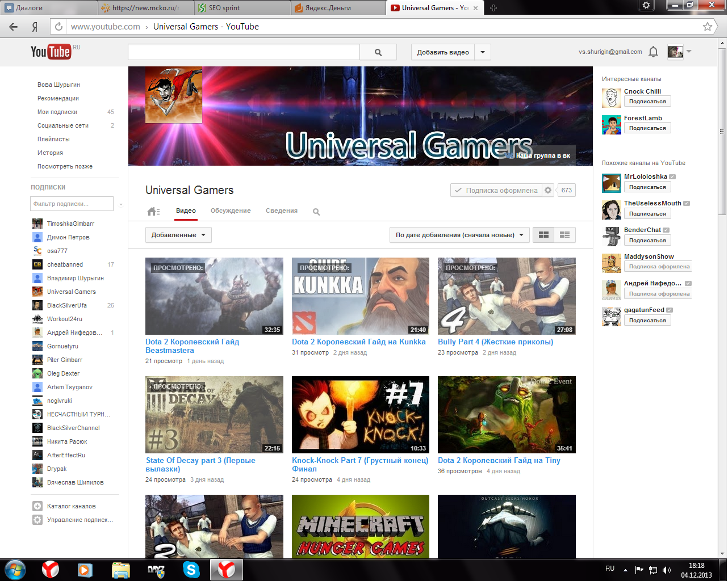Viewport: 728px width, 581px height.
Task: Open account menu dropdown arrow
Action: (x=689, y=52)
